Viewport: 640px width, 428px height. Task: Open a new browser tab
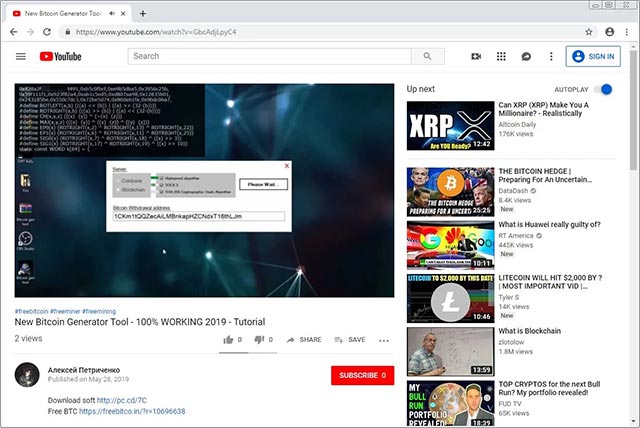(x=143, y=13)
